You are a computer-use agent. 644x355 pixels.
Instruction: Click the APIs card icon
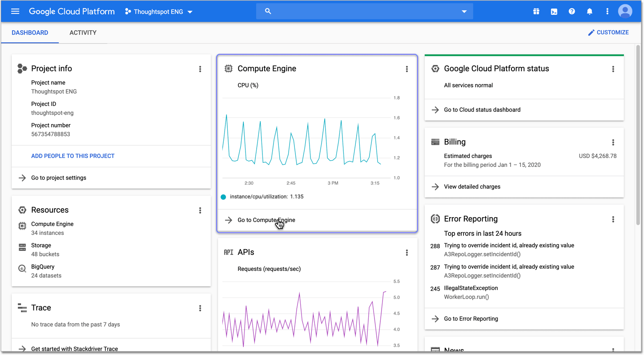pos(228,252)
